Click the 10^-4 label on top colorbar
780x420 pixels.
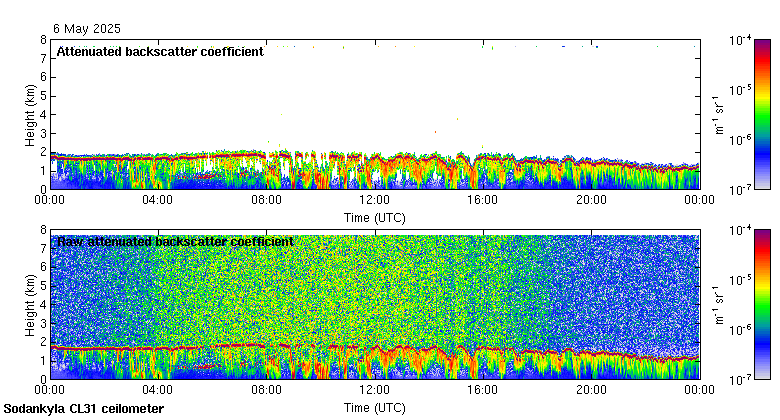point(740,42)
